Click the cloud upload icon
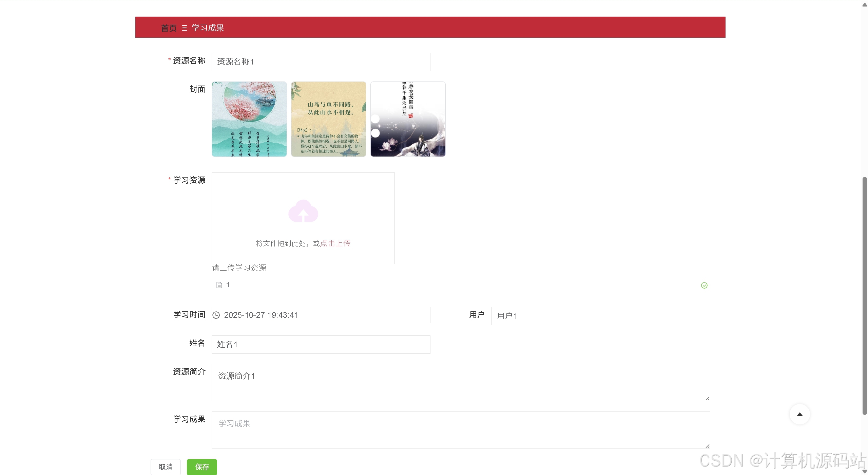Screen dimensions: 868x475 (303, 211)
